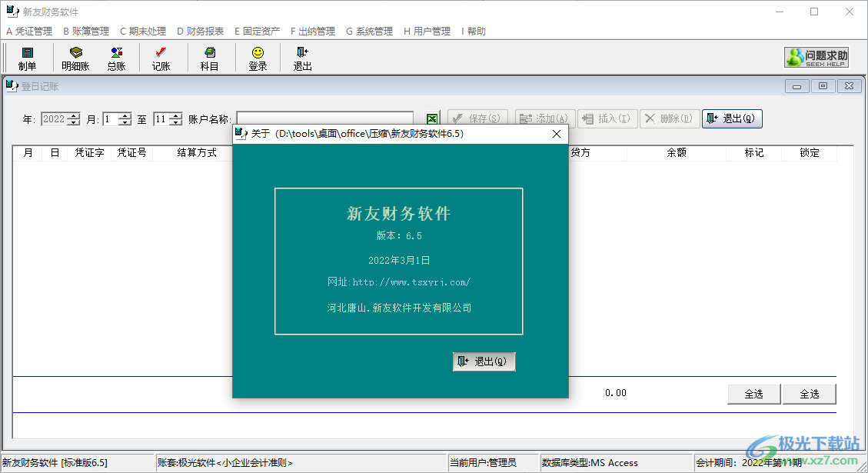Click the 凭证号 column header
The height and width of the screenshot is (473, 868).
click(131, 153)
